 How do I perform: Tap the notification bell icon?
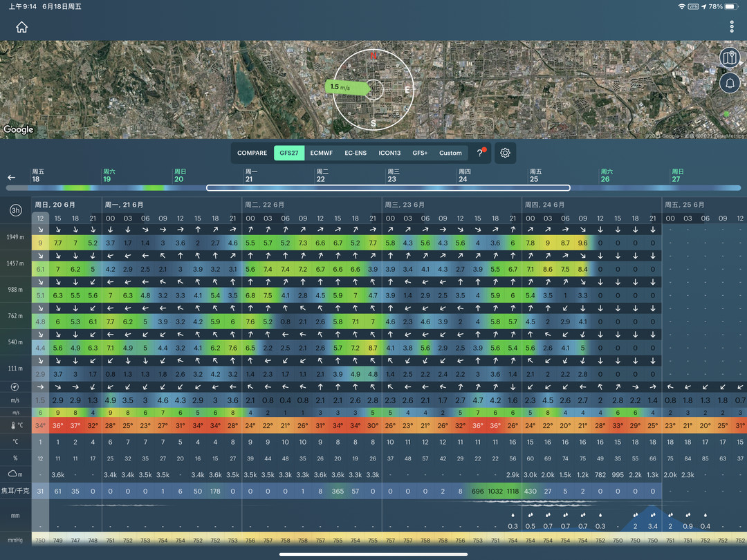coord(730,83)
